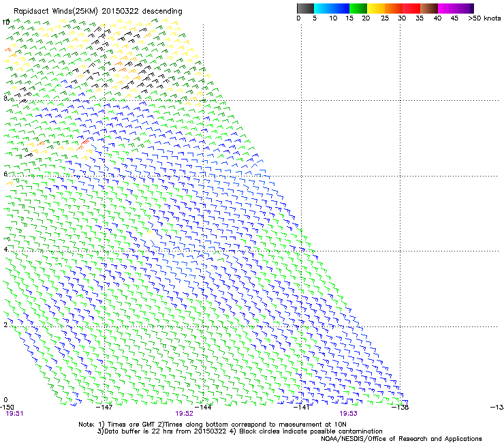Click the longitude label '-138'

400,407
